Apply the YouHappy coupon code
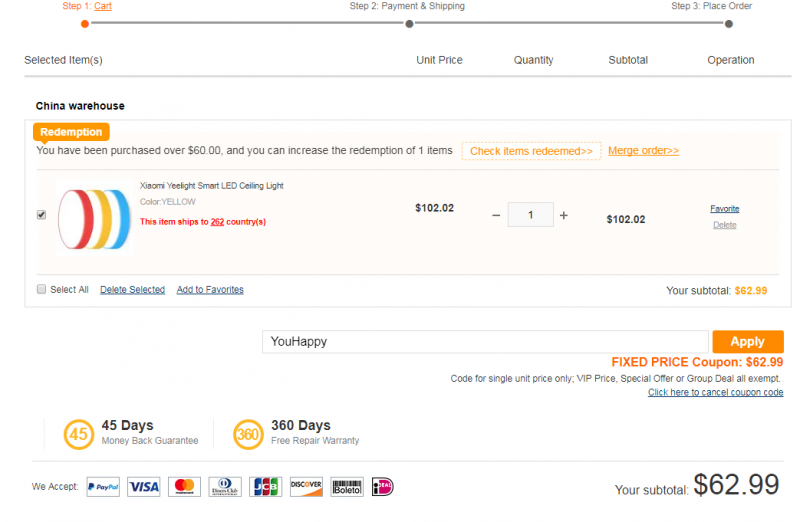The width and height of the screenshot is (800, 522). tap(747, 341)
